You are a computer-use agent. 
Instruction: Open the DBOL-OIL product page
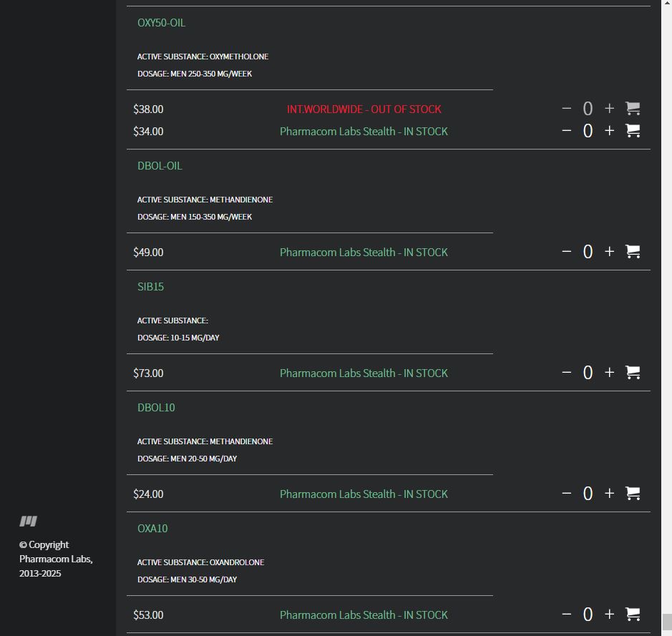point(160,165)
